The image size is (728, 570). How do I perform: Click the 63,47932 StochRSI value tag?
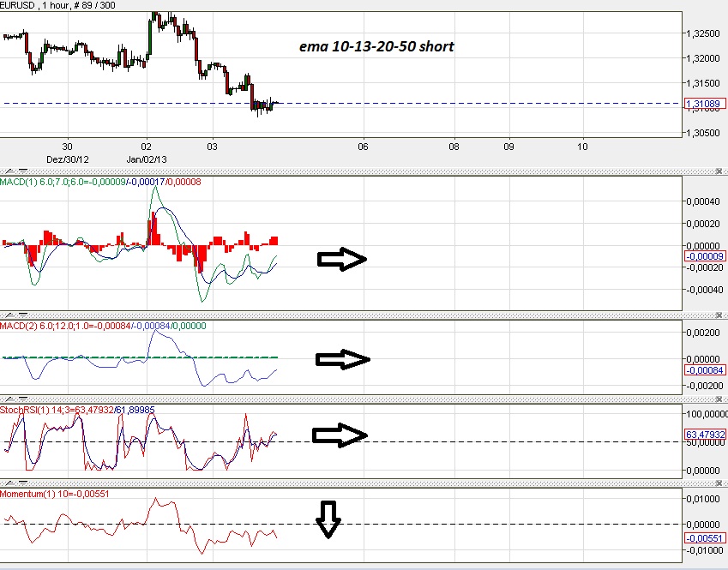coord(705,435)
